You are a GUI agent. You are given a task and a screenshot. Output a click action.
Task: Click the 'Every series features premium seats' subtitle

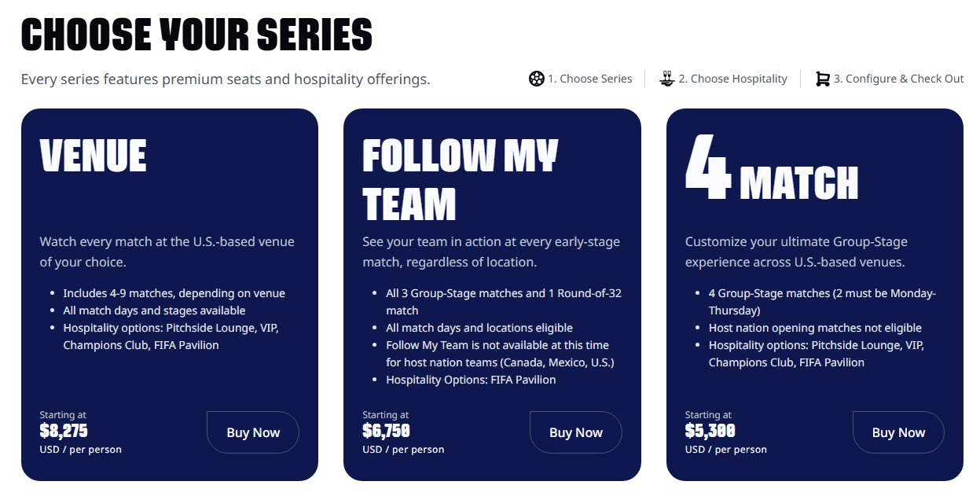(x=226, y=79)
